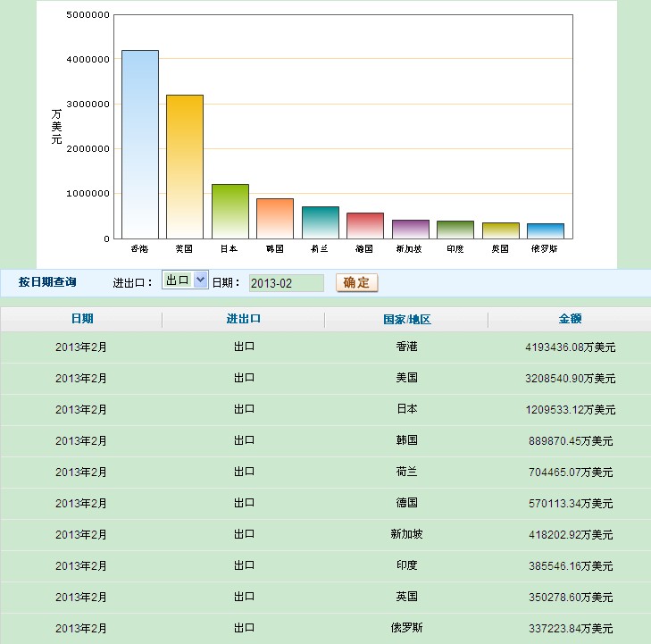Viewport: 651px width, 644px height.
Task: Click the amount 1209533.12万美元
Action: tap(570, 410)
